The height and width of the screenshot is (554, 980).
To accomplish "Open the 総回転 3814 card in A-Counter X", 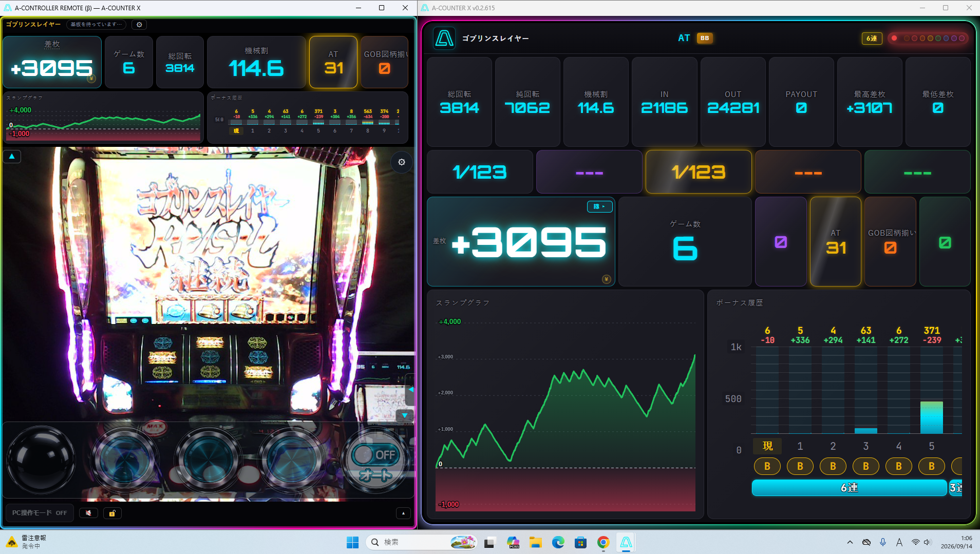I will point(459,102).
